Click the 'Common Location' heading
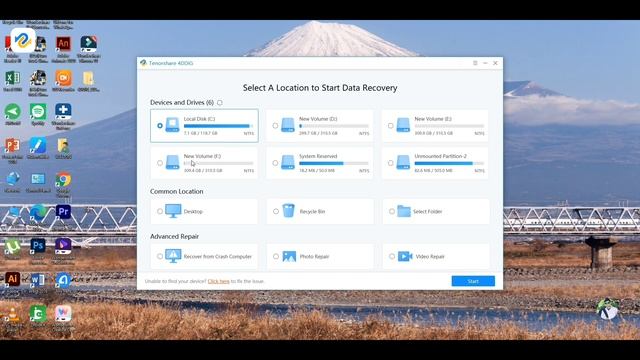The height and width of the screenshot is (360, 640). (x=176, y=191)
